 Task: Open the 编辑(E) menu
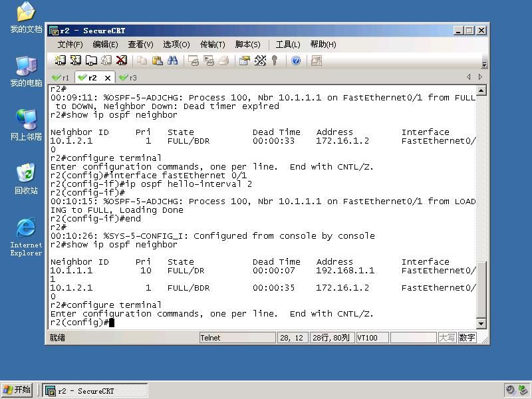105,45
